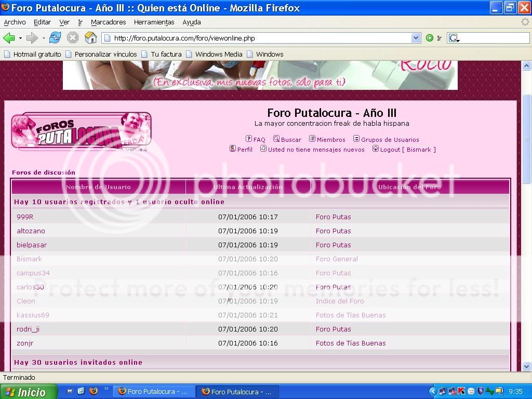Open the Herramientas menu

pos(154,22)
